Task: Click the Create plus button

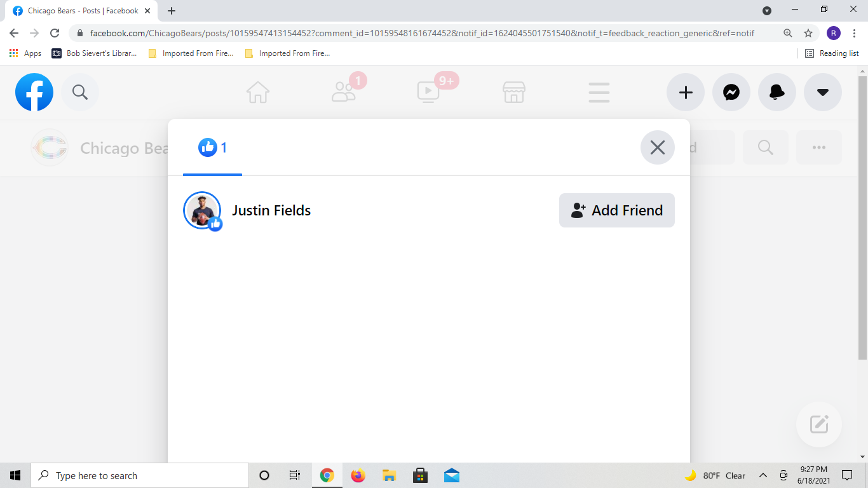Action: tap(686, 92)
